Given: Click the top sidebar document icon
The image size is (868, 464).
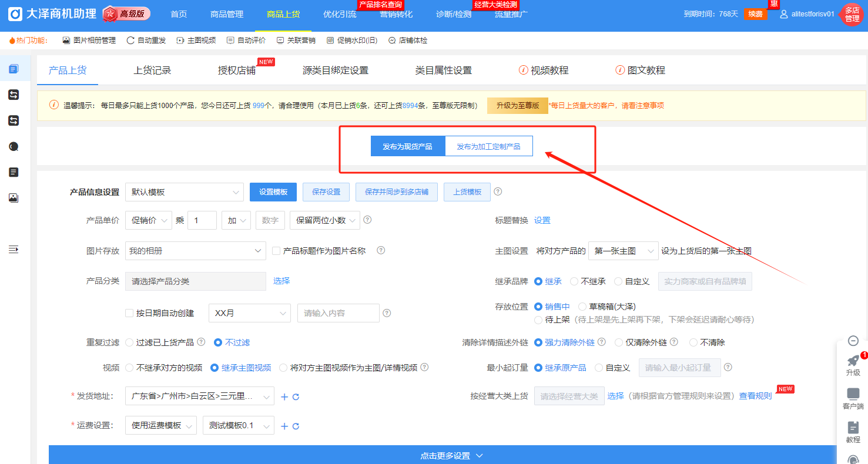Looking at the screenshot, I should (14, 69).
